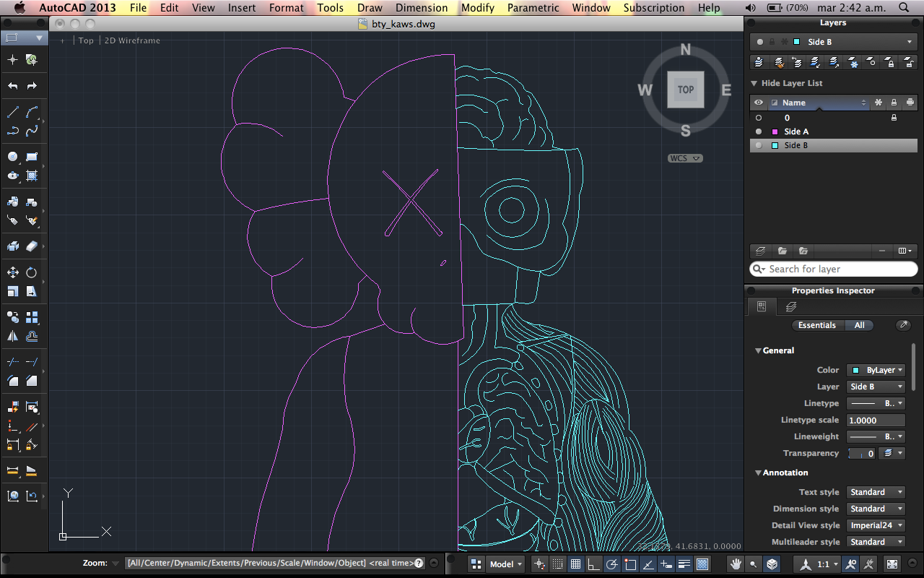924x578 pixels.
Task: Collapse the Hide Layer List triangle
Action: point(754,83)
